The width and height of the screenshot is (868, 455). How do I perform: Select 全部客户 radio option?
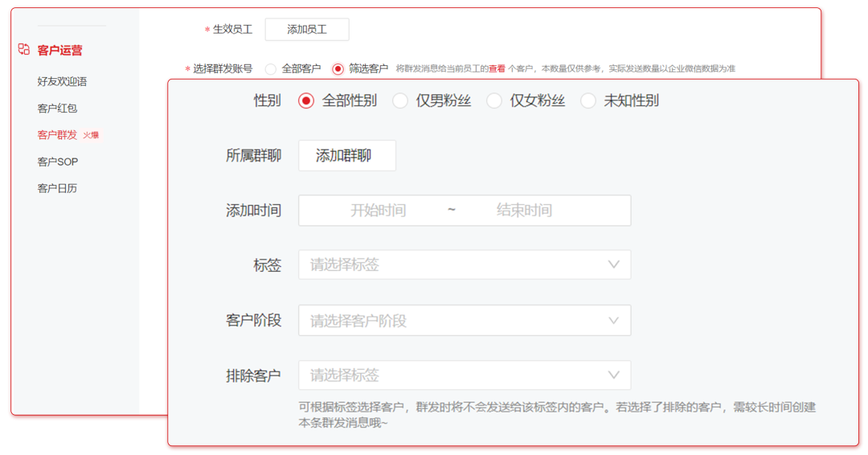(271, 69)
